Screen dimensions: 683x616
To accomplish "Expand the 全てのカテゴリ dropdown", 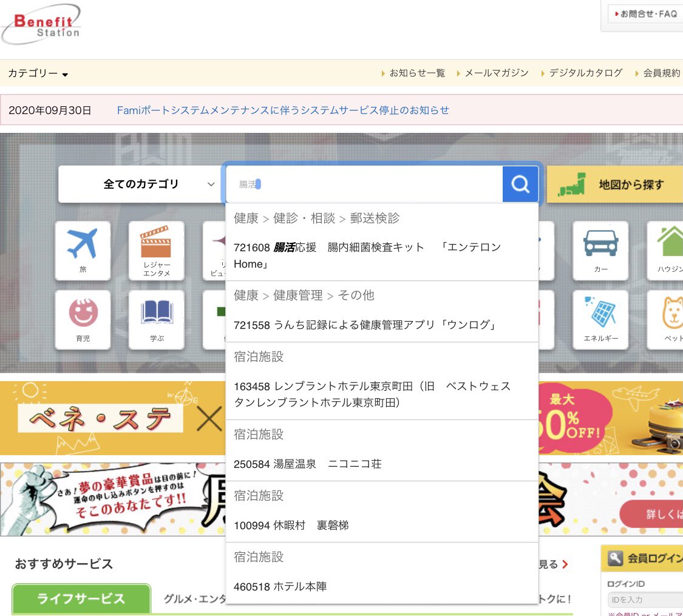I will (140, 183).
